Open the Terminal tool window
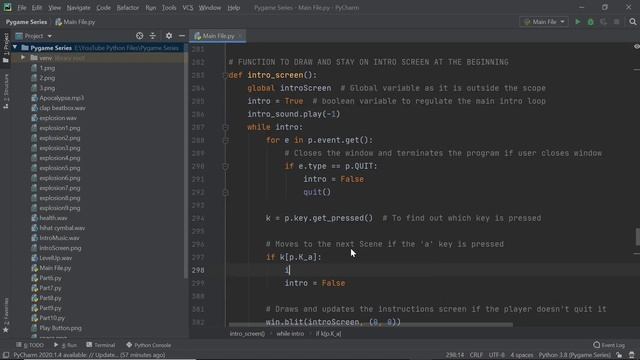The height and width of the screenshot is (360, 640). click(x=101, y=345)
